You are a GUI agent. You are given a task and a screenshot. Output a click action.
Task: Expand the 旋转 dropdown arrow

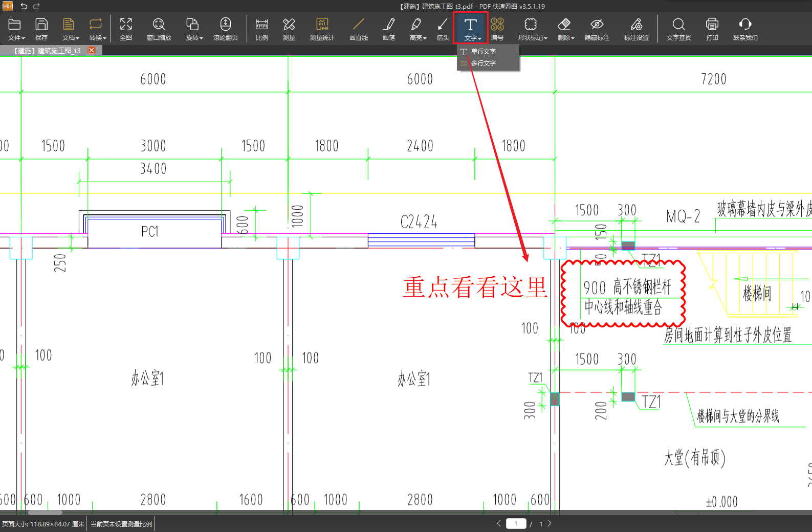point(201,38)
